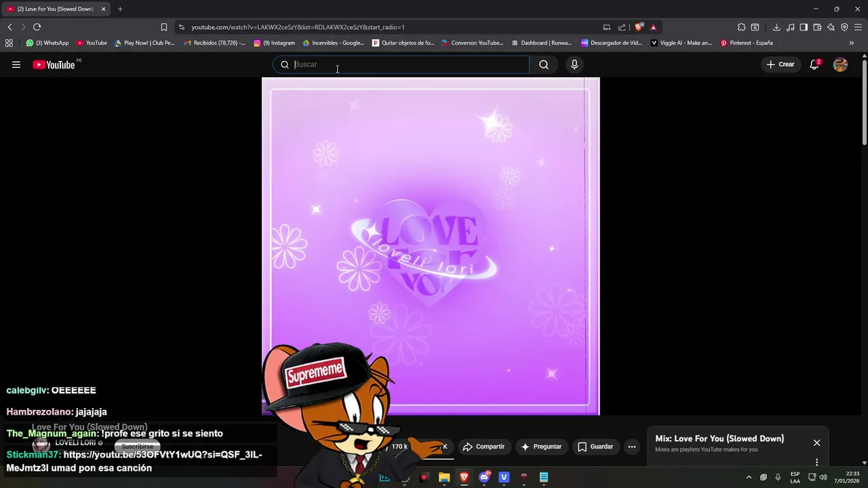This screenshot has width=868, height=488.
Task: Open the browser downloads icon
Action: pyautogui.click(x=776, y=27)
